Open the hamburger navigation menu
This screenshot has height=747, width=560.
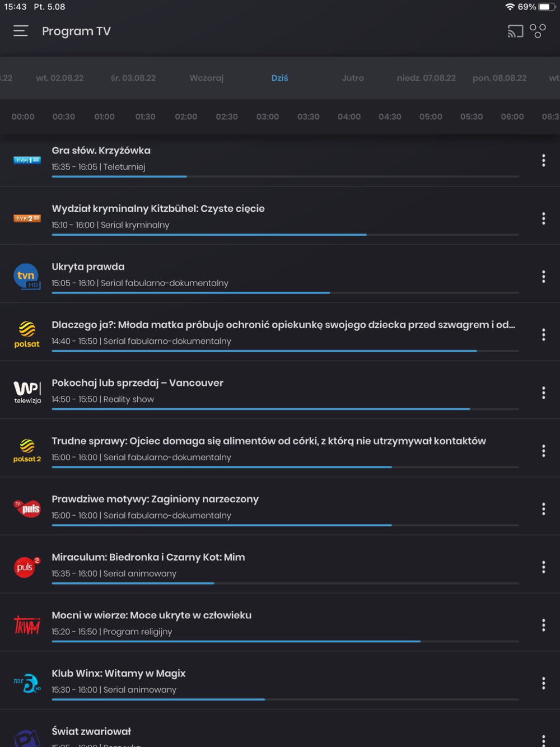(21, 31)
